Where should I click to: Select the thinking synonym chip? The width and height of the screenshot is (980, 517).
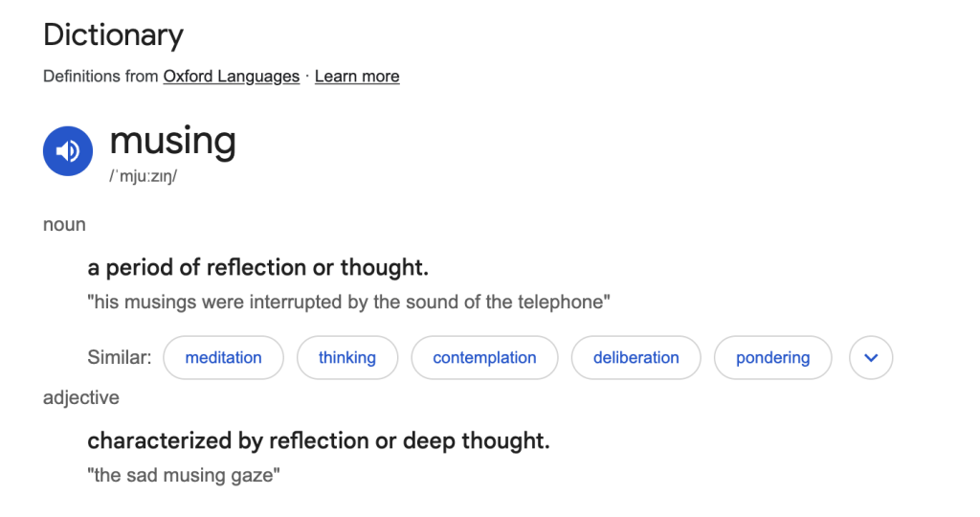[346, 357]
